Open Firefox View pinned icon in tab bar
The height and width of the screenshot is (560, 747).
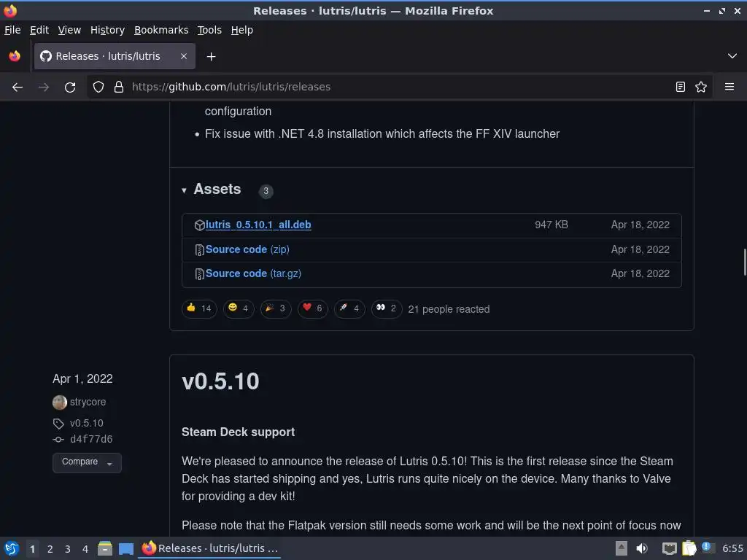[15, 56]
